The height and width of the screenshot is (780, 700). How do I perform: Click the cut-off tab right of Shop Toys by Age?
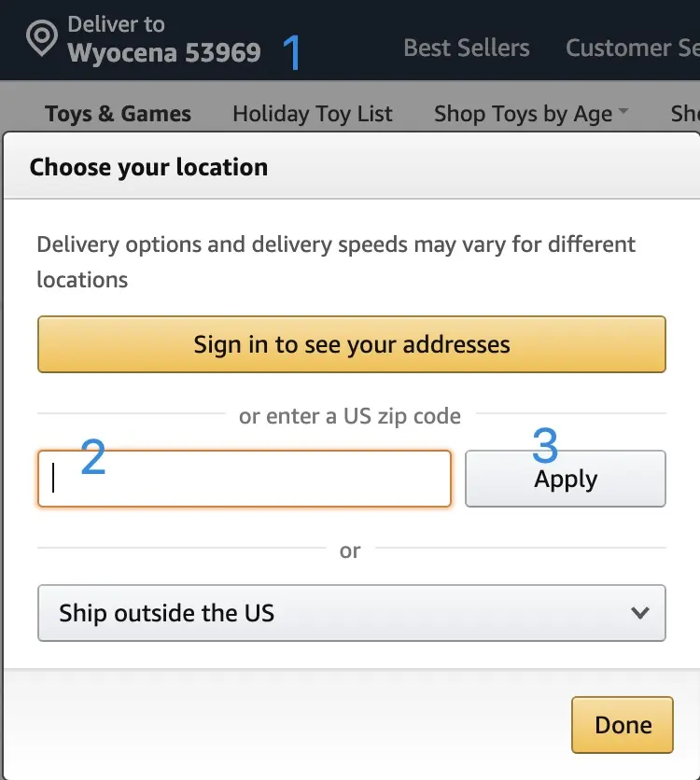685,114
